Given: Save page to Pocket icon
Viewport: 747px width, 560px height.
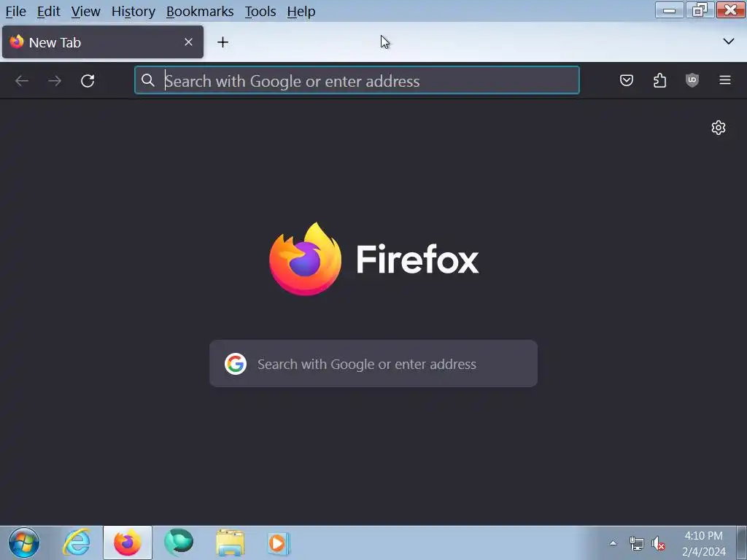Looking at the screenshot, I should tap(627, 80).
